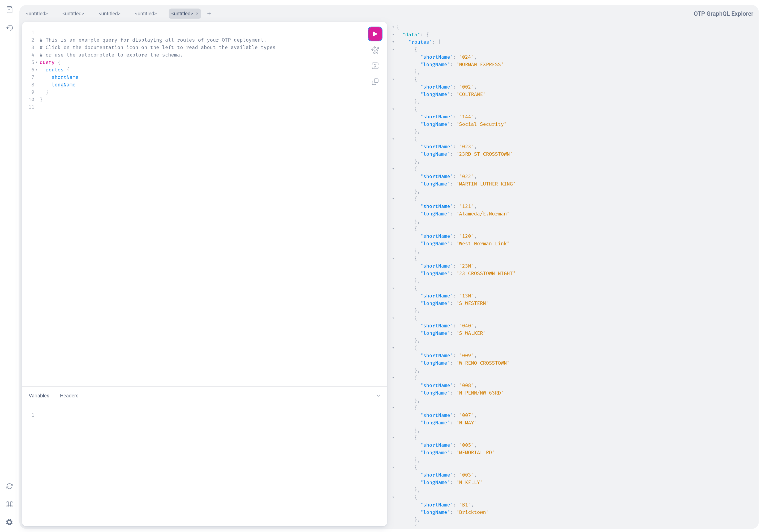Viewport: 761px width, 532px height.
Task: Execute the routes query with the play button
Action: (x=375, y=34)
